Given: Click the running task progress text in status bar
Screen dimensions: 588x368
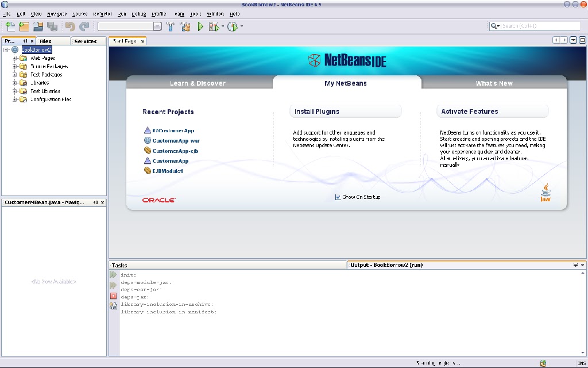Looking at the screenshot, I should click(438, 363).
